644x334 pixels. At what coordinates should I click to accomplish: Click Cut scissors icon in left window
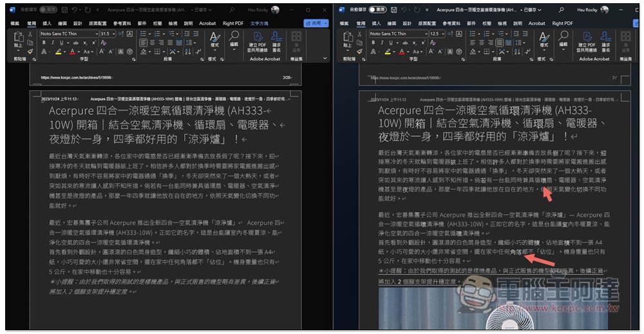coord(30,34)
